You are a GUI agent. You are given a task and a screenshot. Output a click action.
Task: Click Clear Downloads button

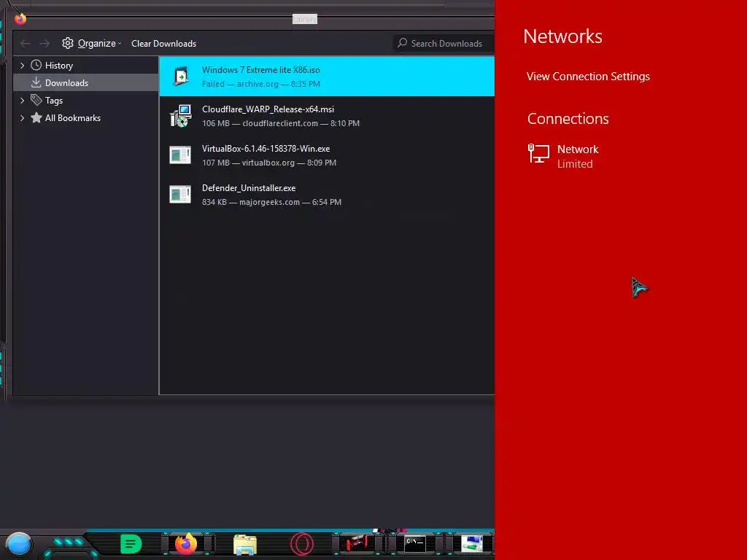tap(163, 43)
